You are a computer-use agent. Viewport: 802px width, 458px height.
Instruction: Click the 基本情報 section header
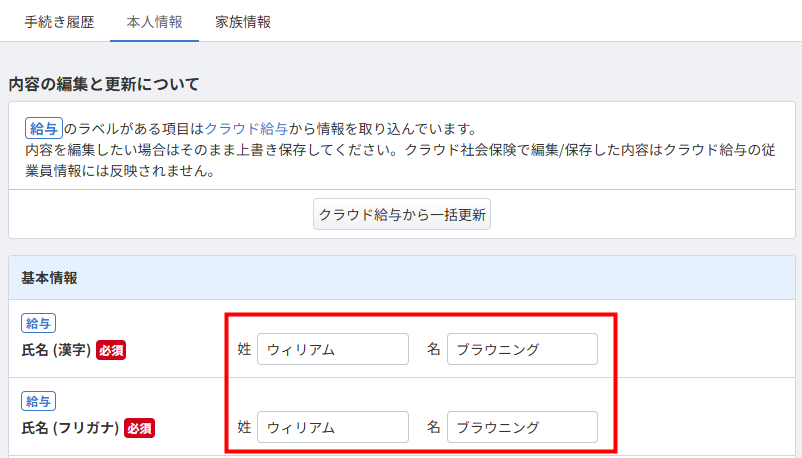[49, 277]
